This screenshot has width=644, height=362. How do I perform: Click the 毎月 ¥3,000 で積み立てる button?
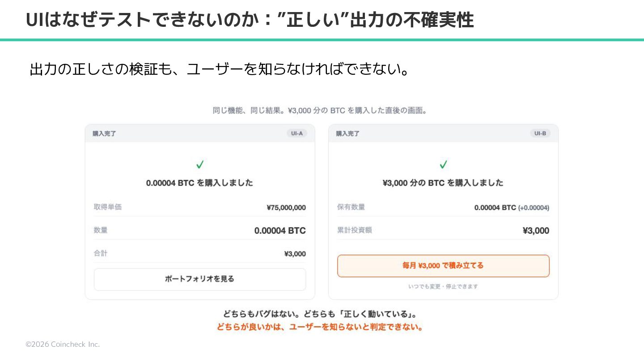coord(443,265)
